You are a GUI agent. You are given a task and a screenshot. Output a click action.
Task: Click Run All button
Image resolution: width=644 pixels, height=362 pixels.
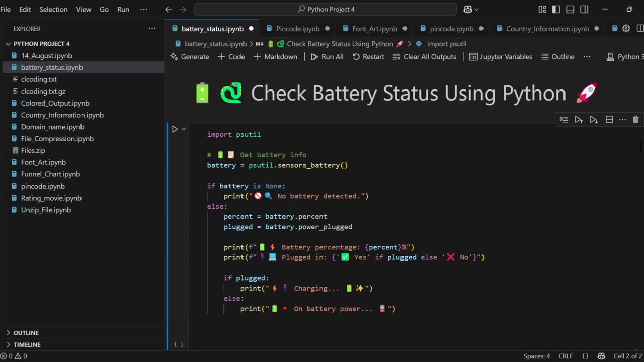[327, 57]
